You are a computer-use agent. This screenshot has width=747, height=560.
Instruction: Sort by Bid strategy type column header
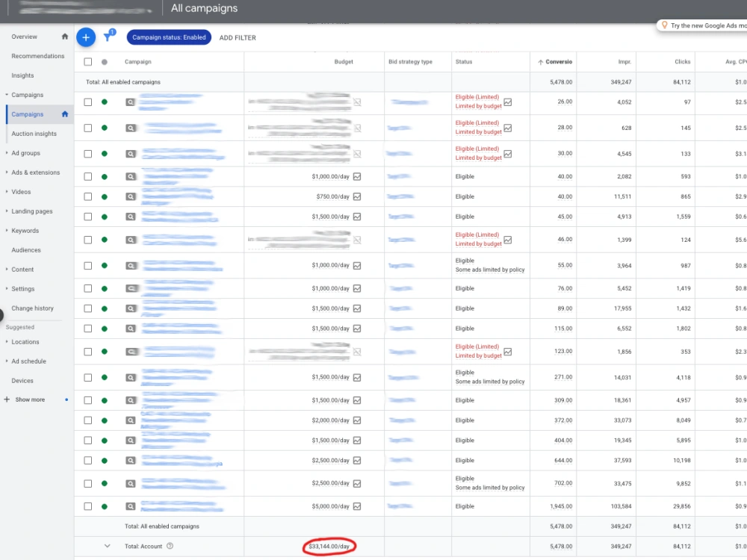[410, 62]
